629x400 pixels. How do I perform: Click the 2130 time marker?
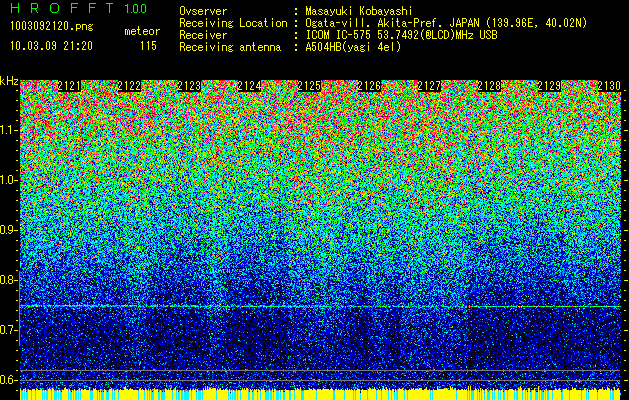click(609, 86)
